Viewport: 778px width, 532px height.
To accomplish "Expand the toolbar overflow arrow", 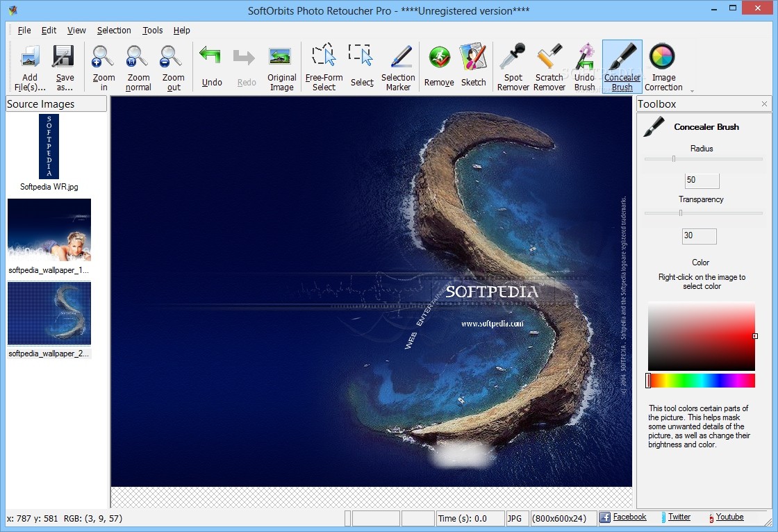I will pos(692,91).
